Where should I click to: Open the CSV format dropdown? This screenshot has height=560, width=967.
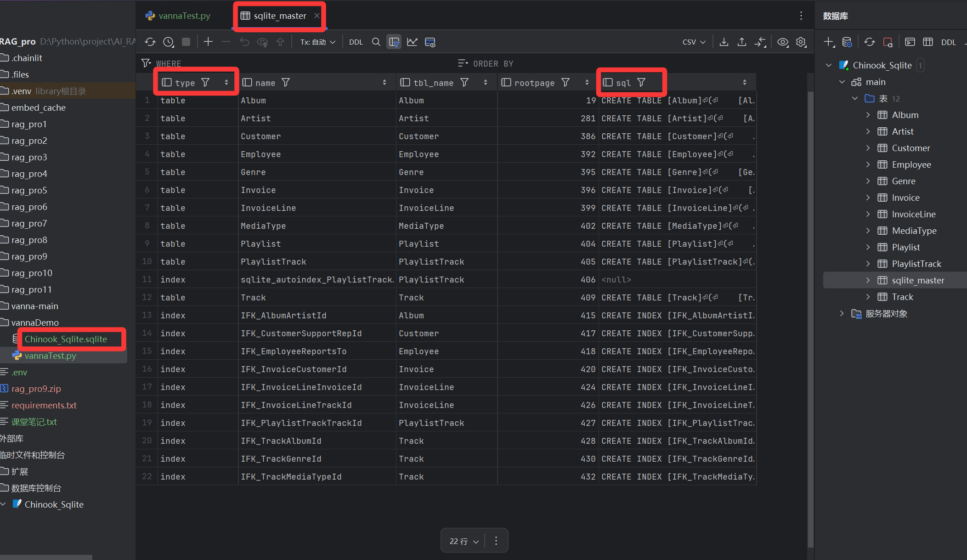coord(694,42)
